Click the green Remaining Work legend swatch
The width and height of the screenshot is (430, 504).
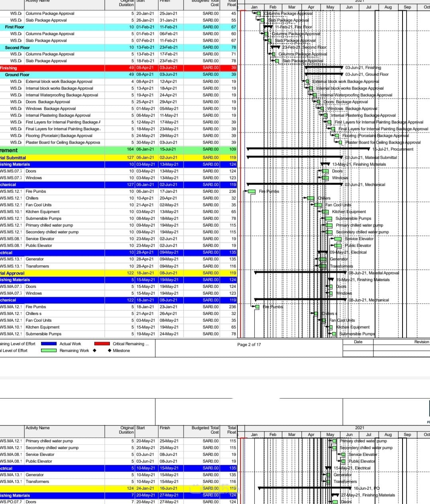coord(49,351)
